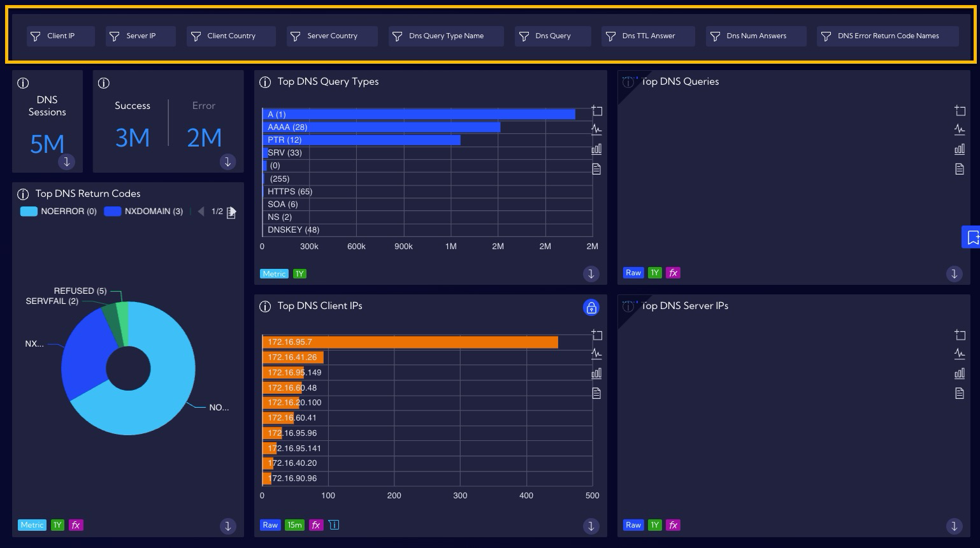This screenshot has height=548, width=980.
Task: Open info icon on DNS Sessions card
Action: coord(23,83)
